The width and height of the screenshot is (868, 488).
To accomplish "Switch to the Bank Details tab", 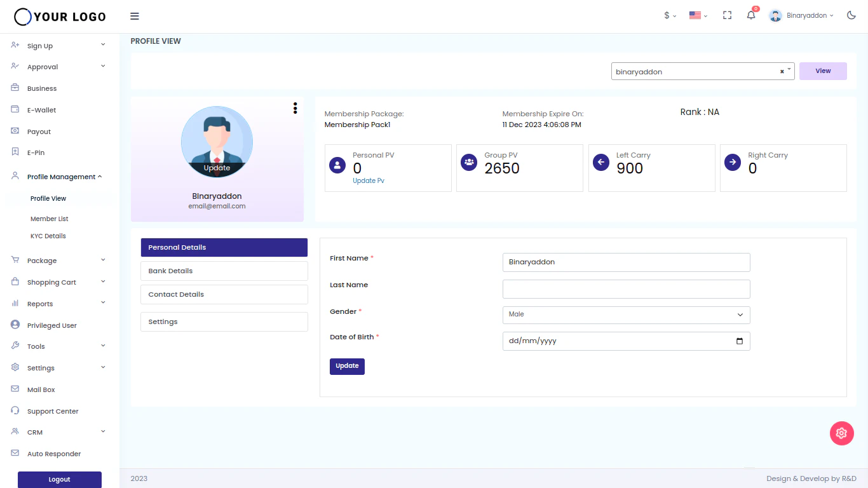I will (x=224, y=270).
